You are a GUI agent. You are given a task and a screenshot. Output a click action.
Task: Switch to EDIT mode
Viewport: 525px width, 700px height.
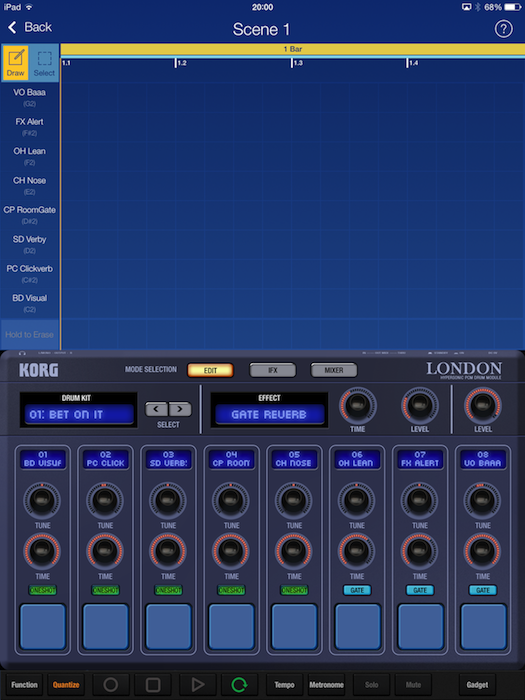(210, 370)
